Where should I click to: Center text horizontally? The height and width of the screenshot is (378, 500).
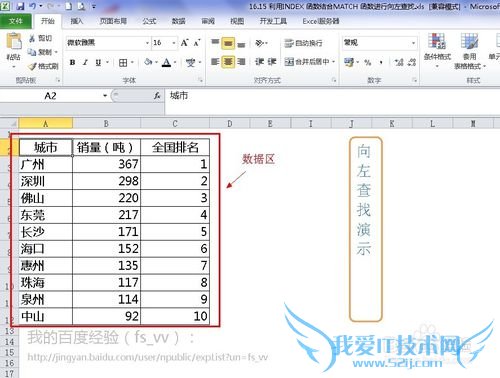[228, 62]
